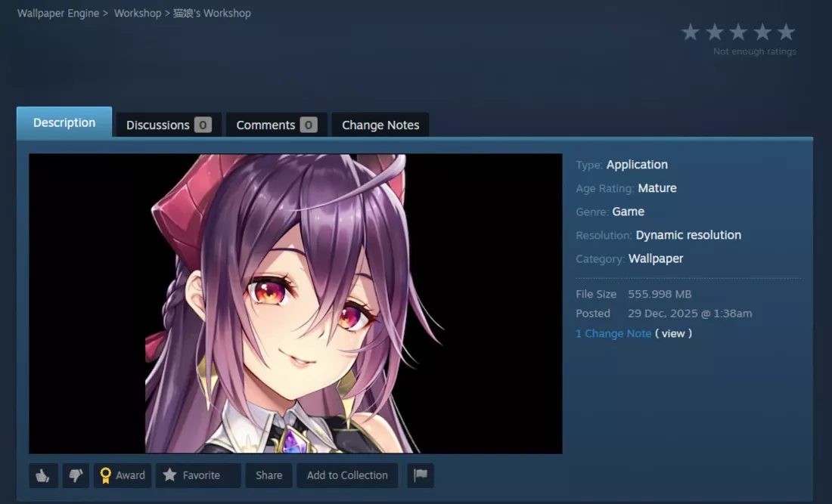
Task: Click the flag report icon
Action: (x=421, y=475)
